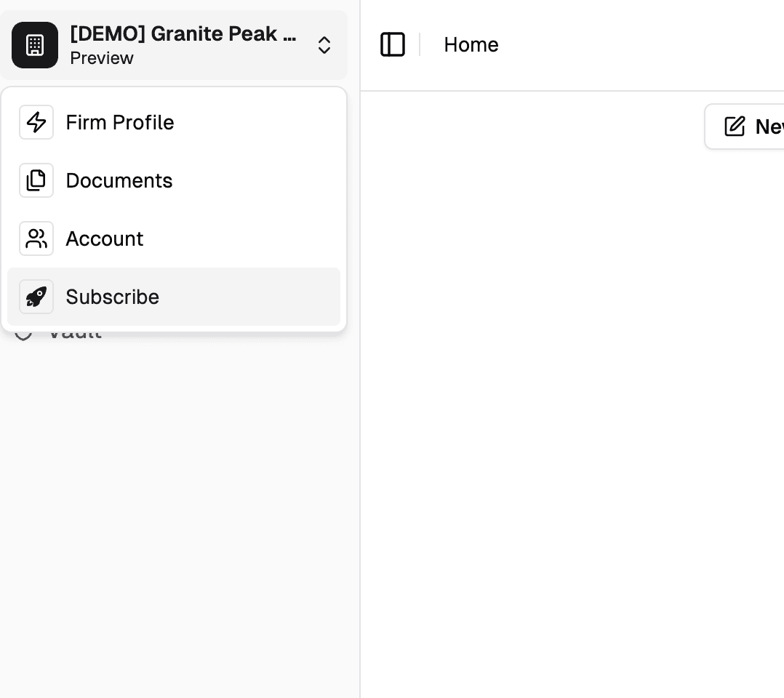The image size is (784, 698).
Task: Open Account menu item
Action: [x=174, y=238]
